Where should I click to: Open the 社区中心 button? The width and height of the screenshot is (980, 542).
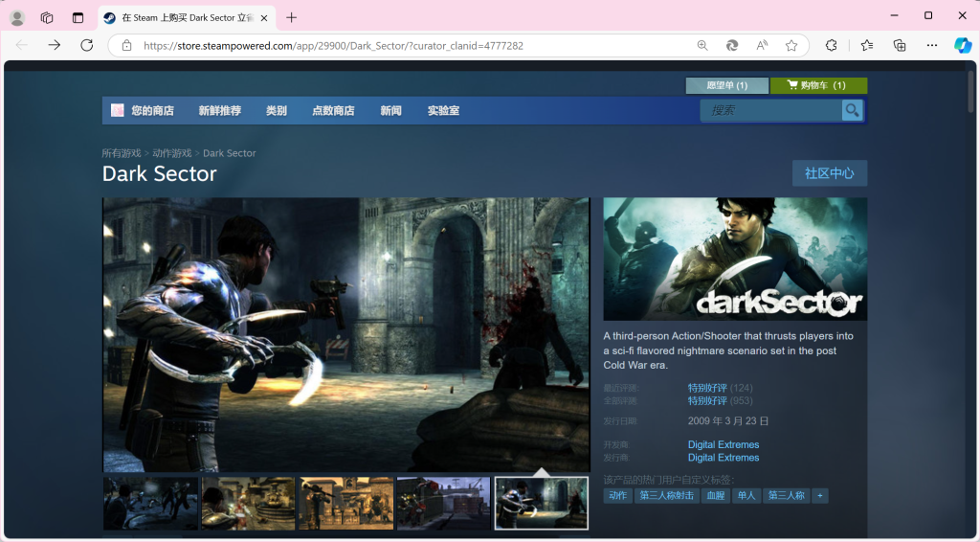(830, 173)
